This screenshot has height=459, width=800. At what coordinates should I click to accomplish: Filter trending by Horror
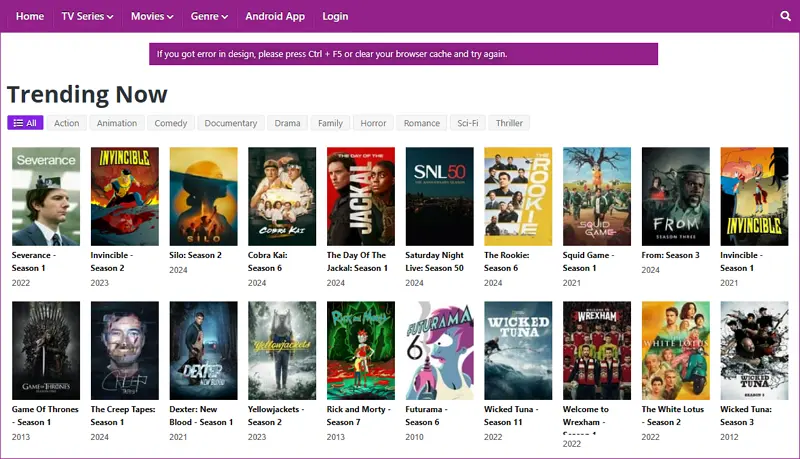373,123
